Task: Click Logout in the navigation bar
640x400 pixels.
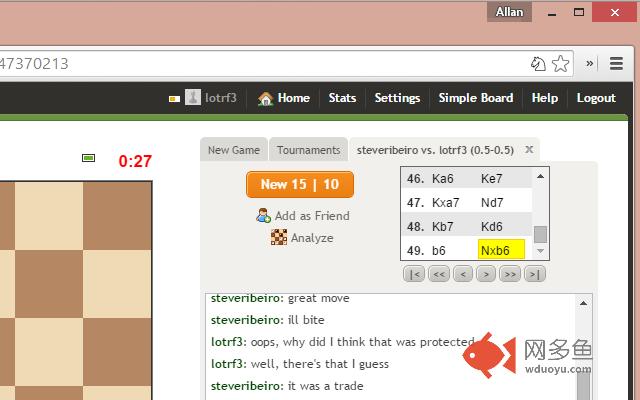Action: pos(596,98)
